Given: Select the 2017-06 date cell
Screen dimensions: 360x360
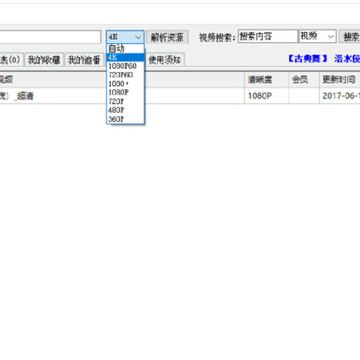Looking at the screenshot, I should click(340, 96).
